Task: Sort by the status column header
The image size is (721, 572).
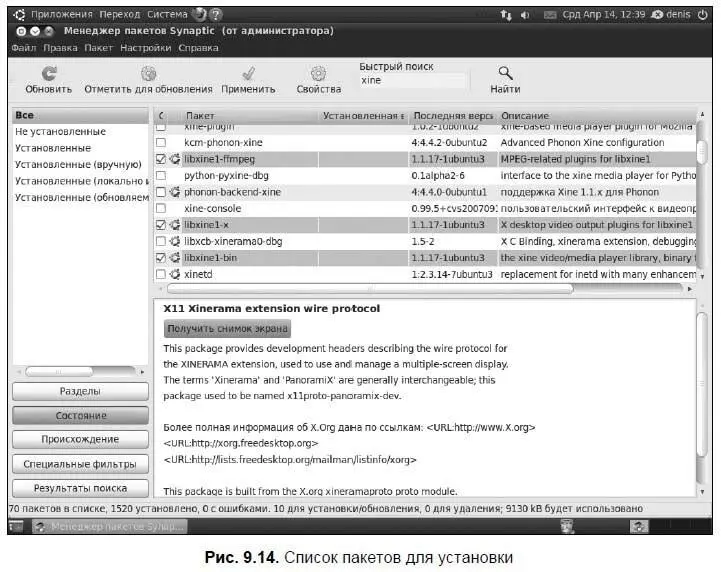Action: pyautogui.click(x=161, y=116)
